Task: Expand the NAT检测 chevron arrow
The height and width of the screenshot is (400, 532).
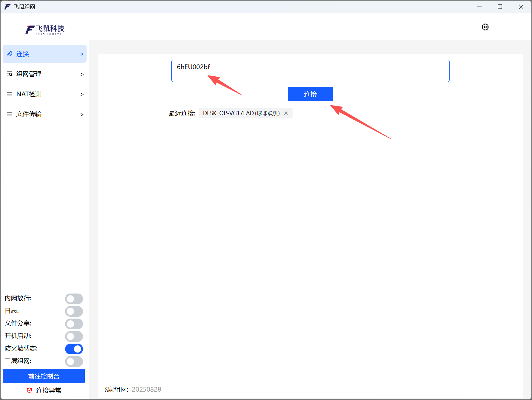Action: [x=82, y=95]
